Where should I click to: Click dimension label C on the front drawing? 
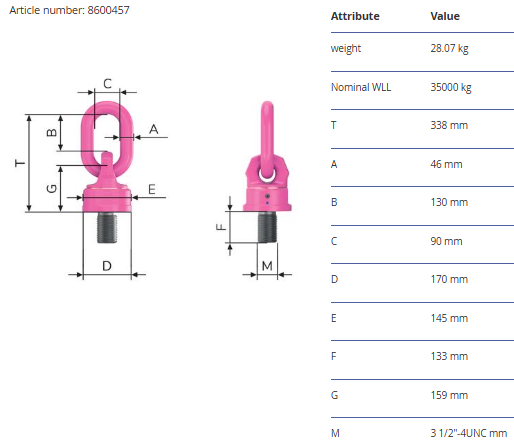(107, 83)
